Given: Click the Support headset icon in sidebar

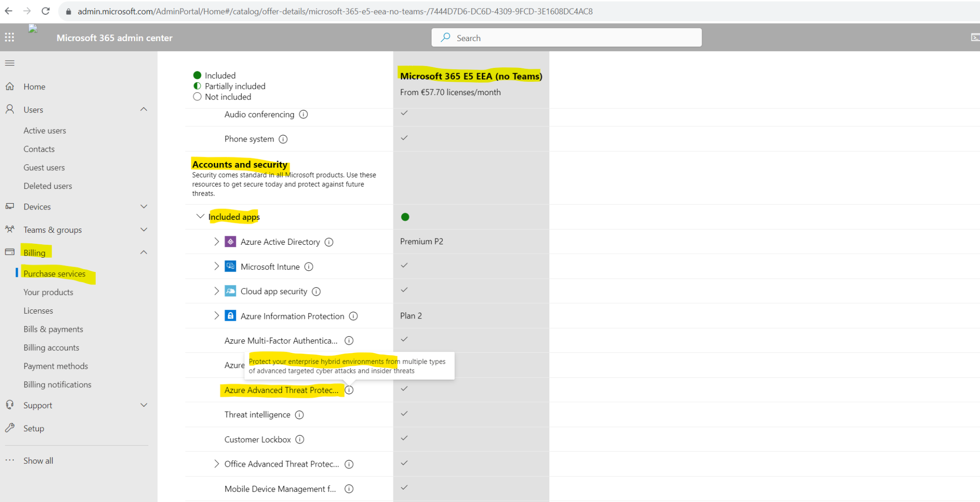Looking at the screenshot, I should (10, 405).
